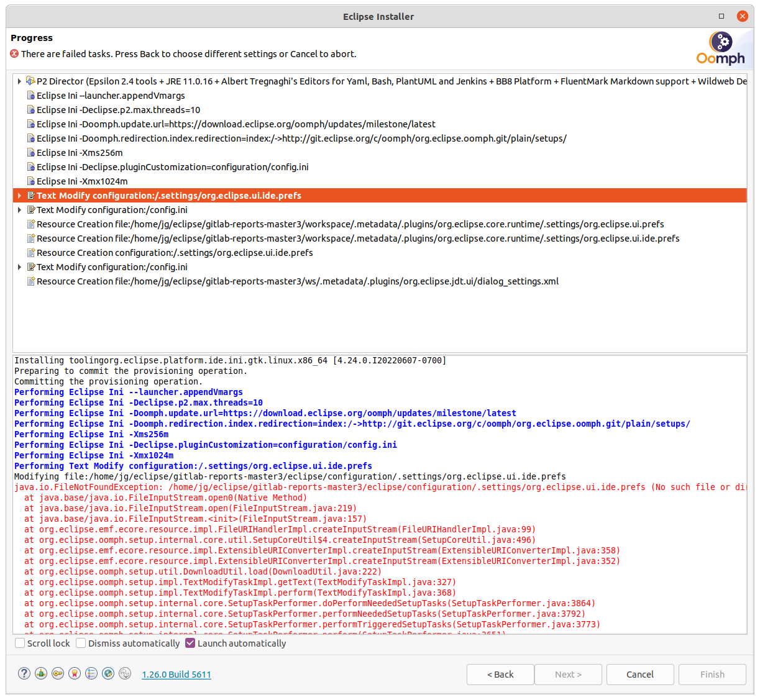Image resolution: width=760 pixels, height=700 pixels.
Task: Expand the last Text Modify configuration:/config.ini node
Action: pos(19,266)
